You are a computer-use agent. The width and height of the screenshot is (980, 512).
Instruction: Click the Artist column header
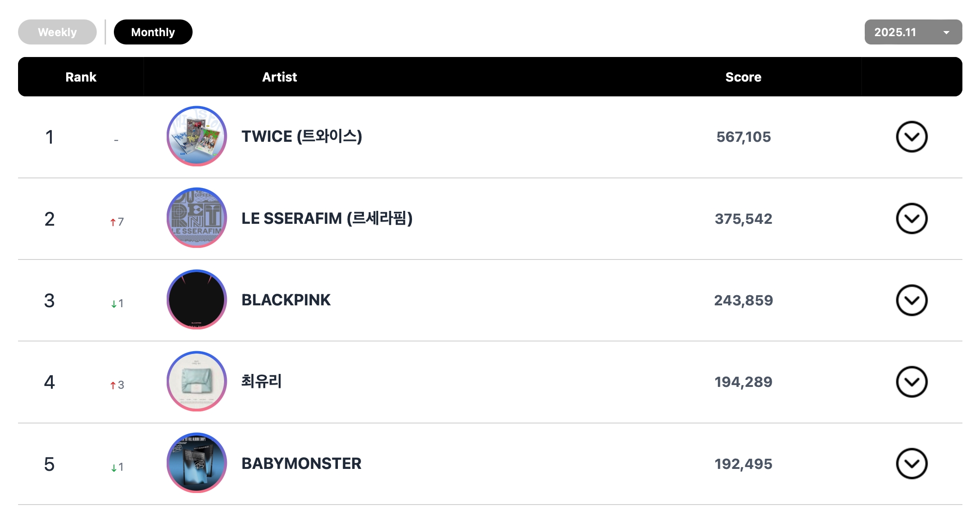tap(279, 77)
